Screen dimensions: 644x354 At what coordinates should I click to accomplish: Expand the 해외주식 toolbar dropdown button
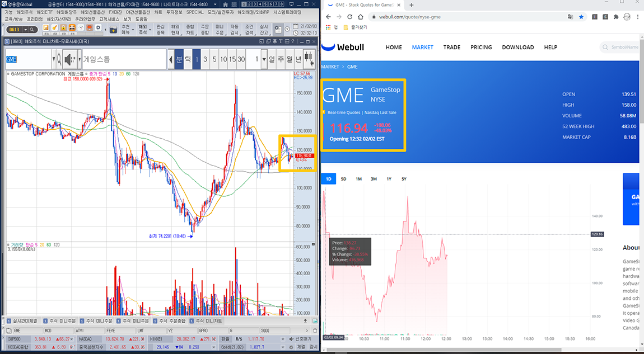[150, 30]
